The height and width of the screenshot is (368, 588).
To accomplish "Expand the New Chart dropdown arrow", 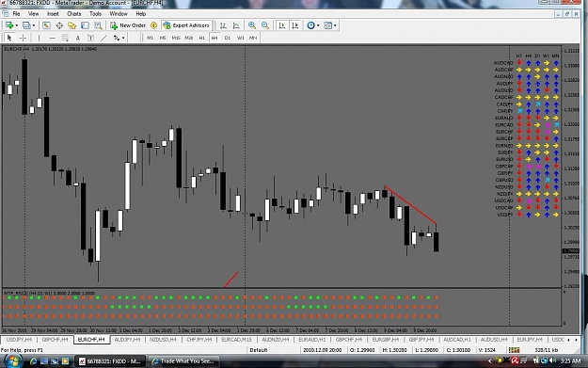I will click(x=17, y=25).
